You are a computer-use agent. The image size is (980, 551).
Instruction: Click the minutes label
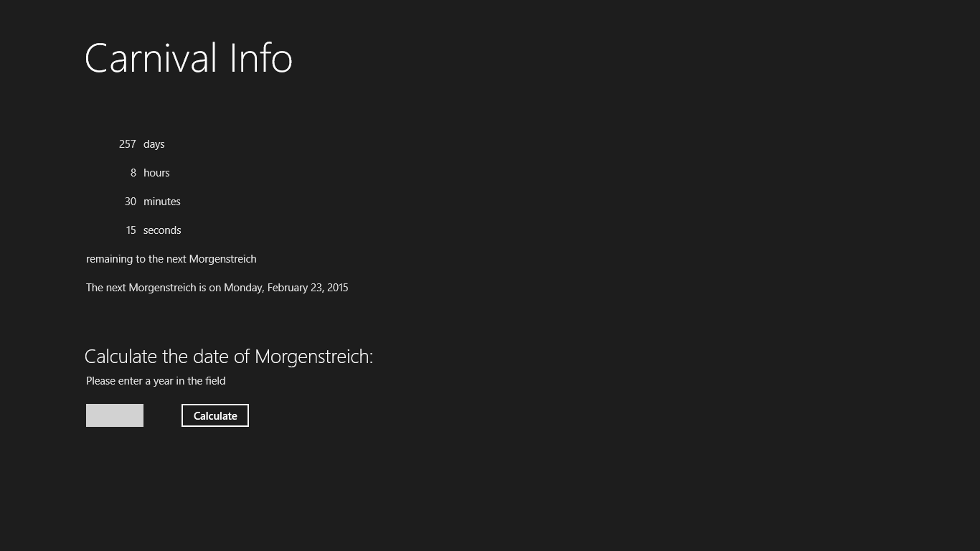(x=161, y=202)
